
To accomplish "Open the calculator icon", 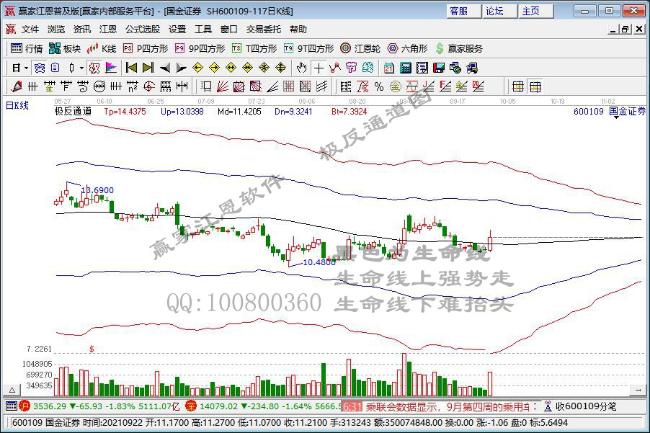I will coord(405,68).
